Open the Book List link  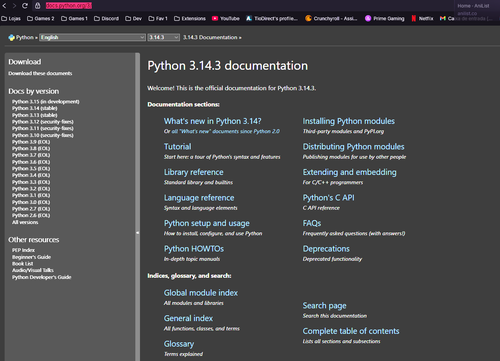[x=23, y=264]
